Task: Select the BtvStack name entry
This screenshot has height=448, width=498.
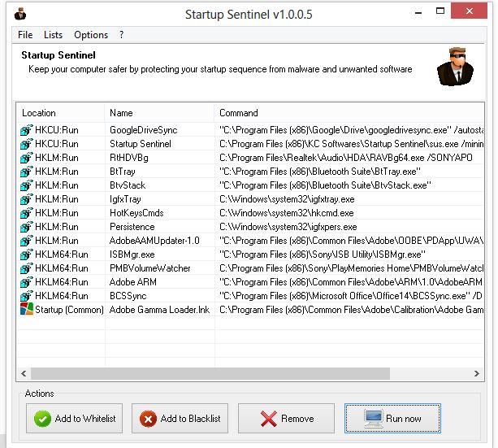Action: (128, 185)
